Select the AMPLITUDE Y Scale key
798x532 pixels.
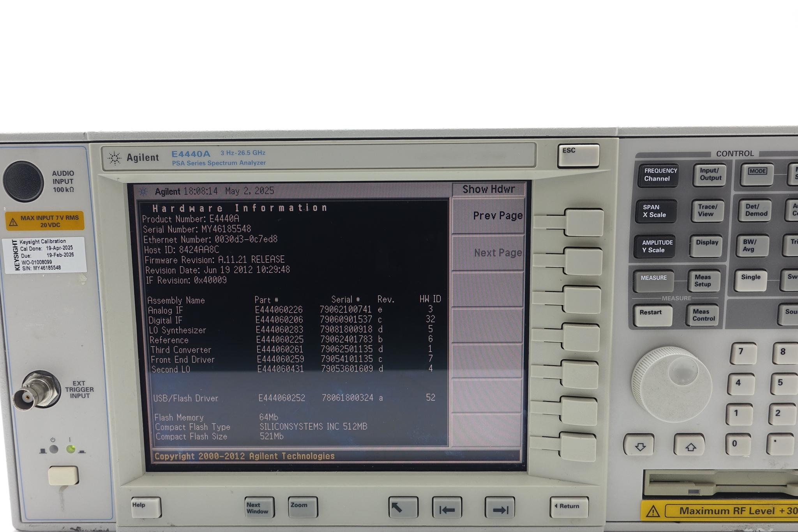(655, 246)
